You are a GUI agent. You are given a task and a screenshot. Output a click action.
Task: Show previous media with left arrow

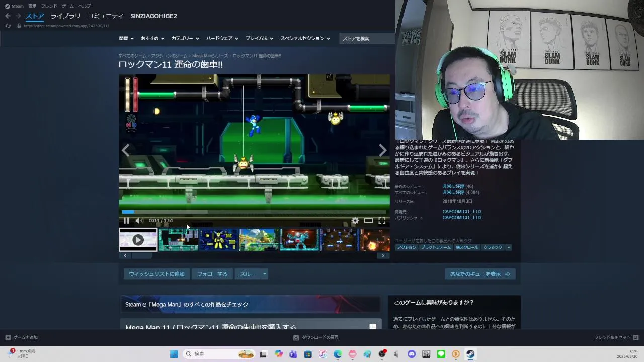coord(125,150)
